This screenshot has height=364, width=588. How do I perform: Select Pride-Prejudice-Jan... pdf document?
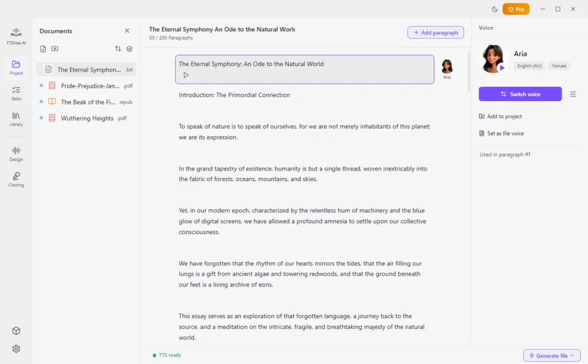pos(86,86)
